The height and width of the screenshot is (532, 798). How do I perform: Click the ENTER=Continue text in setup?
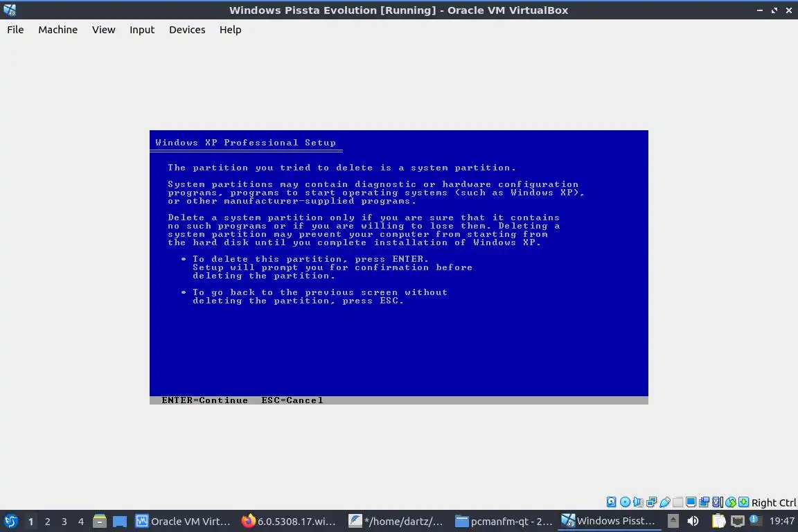tap(204, 400)
